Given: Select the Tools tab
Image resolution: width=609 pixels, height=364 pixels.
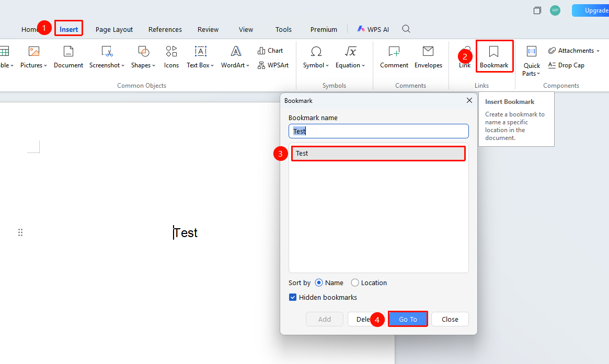Looking at the screenshot, I should point(283,29).
